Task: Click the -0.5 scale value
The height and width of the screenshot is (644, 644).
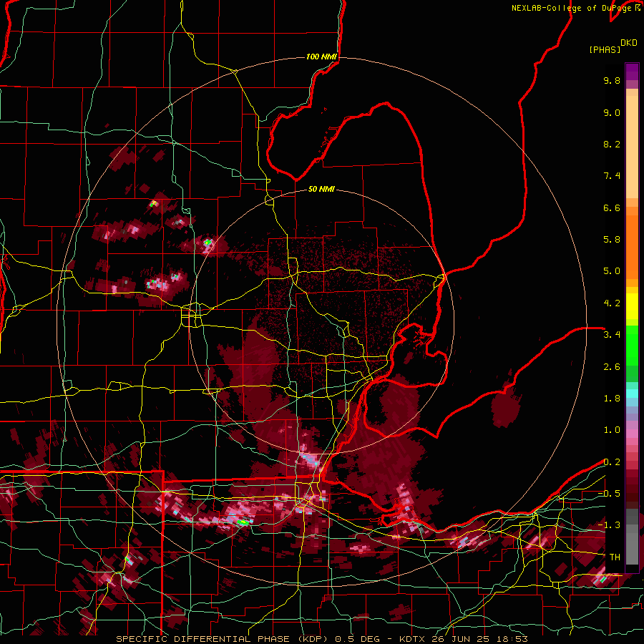Action: (609, 494)
